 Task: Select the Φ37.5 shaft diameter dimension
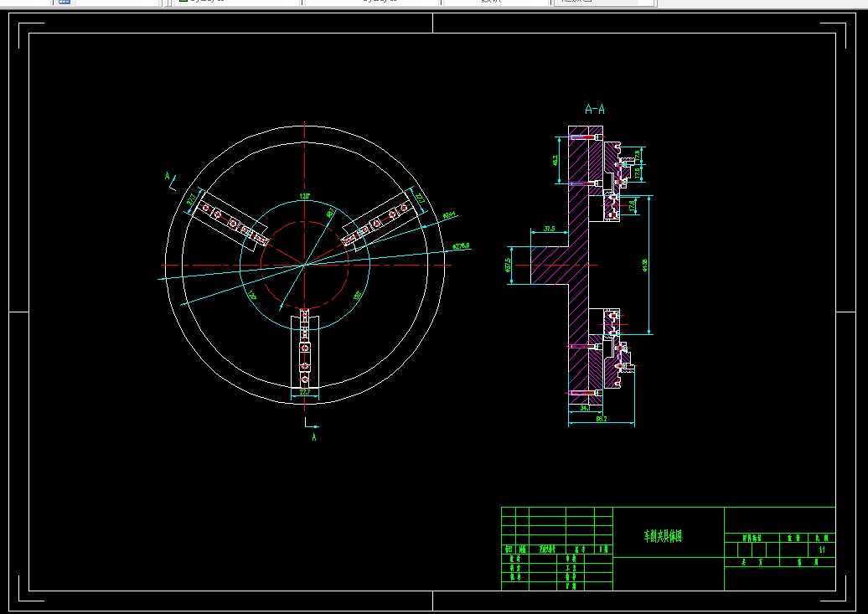click(x=508, y=266)
